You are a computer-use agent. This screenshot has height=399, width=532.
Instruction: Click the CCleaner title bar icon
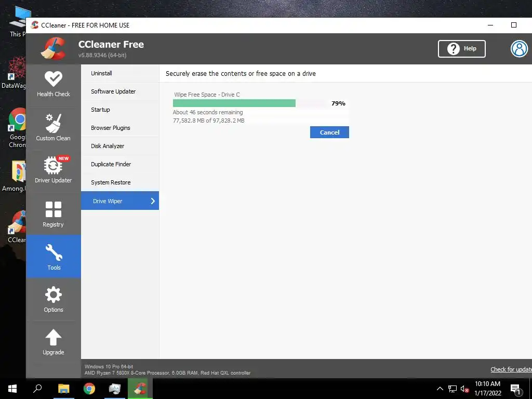[34, 25]
